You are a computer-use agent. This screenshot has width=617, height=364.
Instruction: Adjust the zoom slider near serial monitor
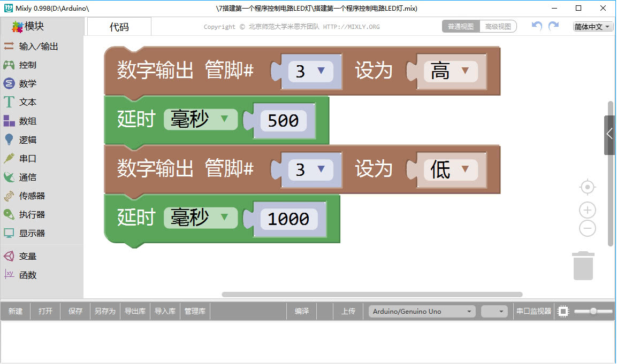point(594,311)
